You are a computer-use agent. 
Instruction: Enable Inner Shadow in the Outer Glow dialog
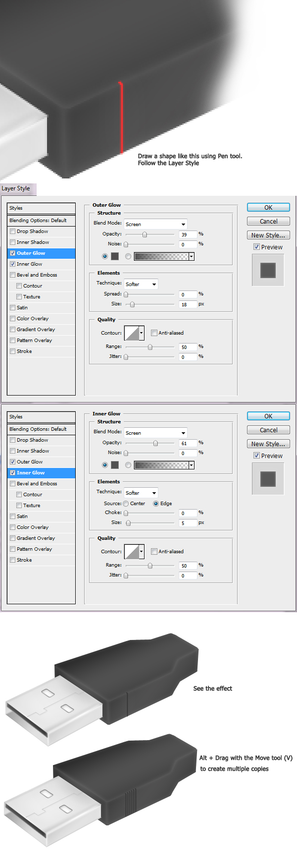coord(12,242)
